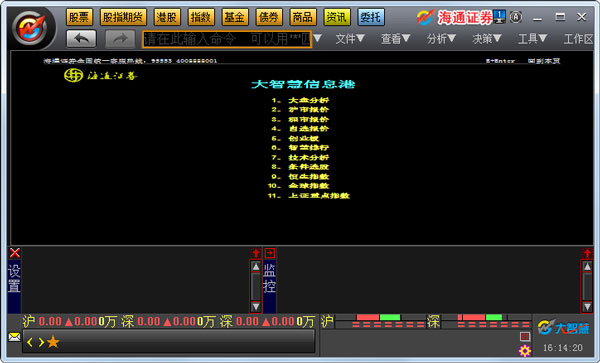Screen dimensions: 600x363
Task: Click the purple gear icon at bottom right
Action: pyautogui.click(x=525, y=350)
